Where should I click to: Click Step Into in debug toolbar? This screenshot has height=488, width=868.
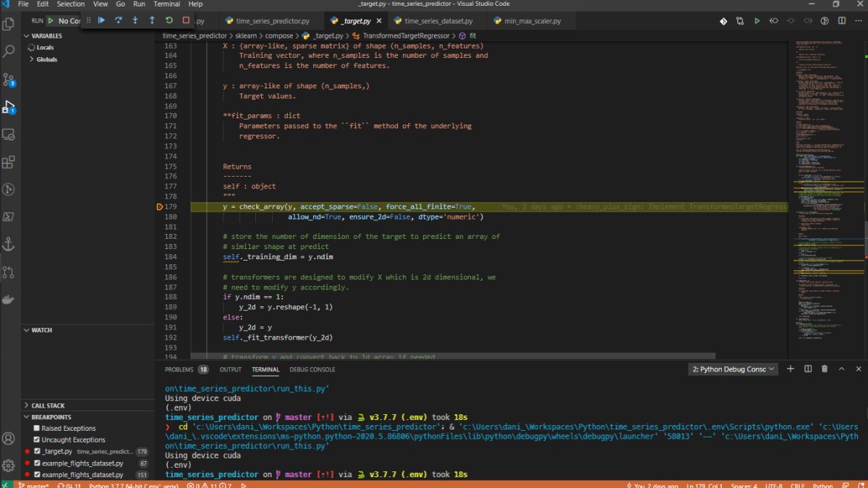tap(135, 21)
